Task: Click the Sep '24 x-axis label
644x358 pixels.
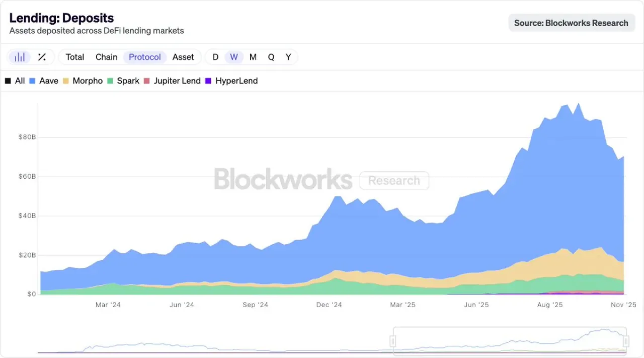Action: pyautogui.click(x=256, y=305)
